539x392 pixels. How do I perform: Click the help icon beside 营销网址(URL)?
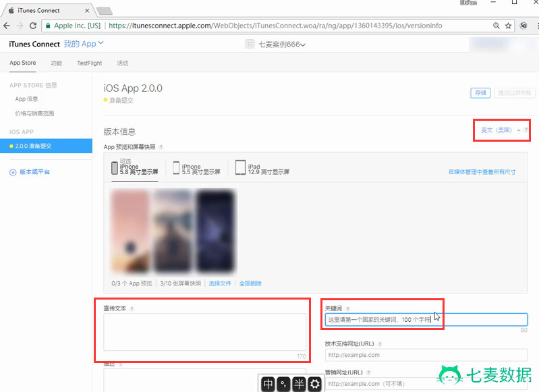368,372
